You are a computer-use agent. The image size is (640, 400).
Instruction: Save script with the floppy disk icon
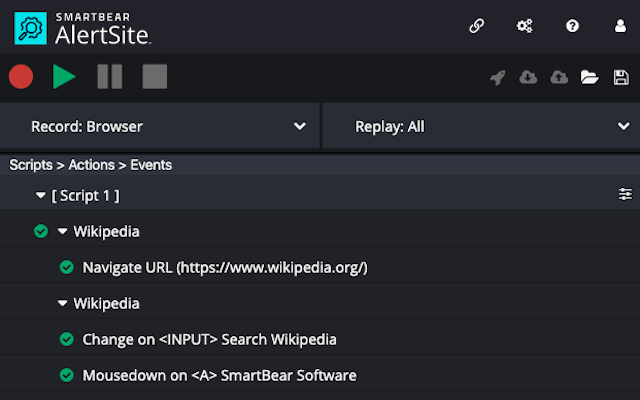point(620,78)
